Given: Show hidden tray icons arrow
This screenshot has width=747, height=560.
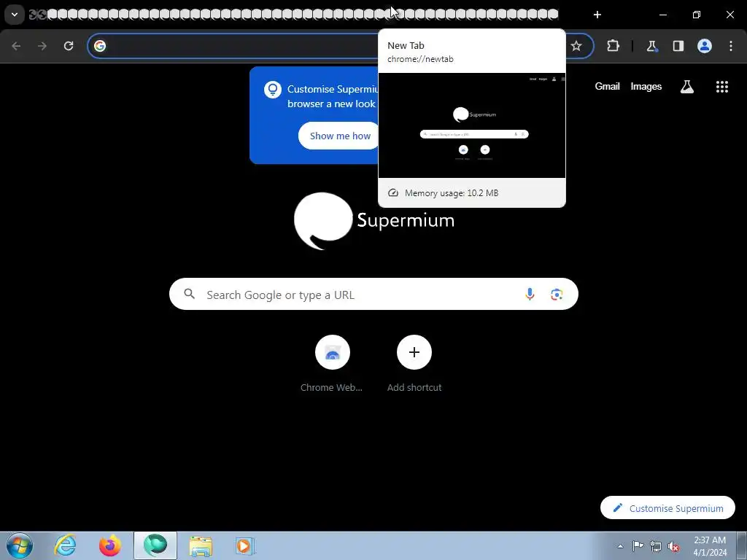Looking at the screenshot, I should click(620, 546).
